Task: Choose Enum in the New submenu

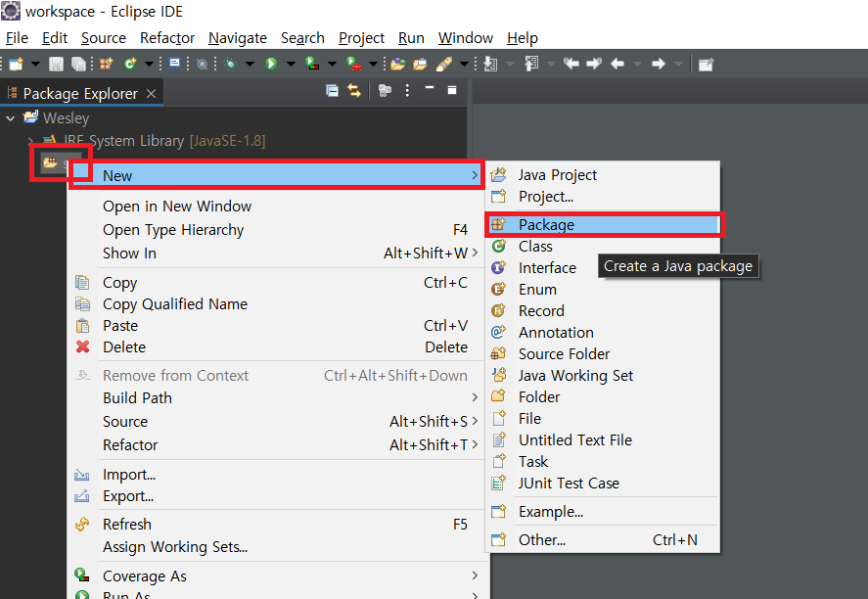Action: (604, 290)
